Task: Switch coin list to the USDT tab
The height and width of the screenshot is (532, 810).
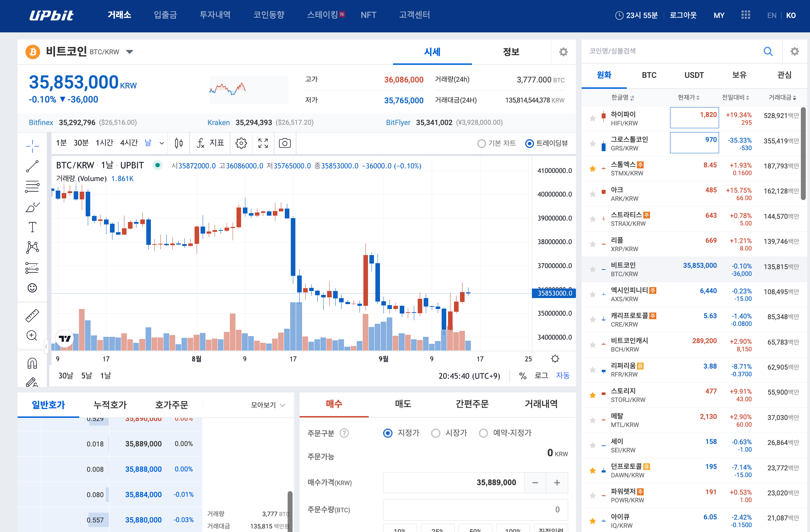Action: point(694,75)
